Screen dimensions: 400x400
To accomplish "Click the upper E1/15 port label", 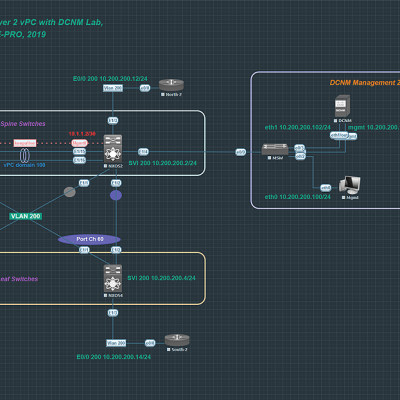I will click(80, 152).
